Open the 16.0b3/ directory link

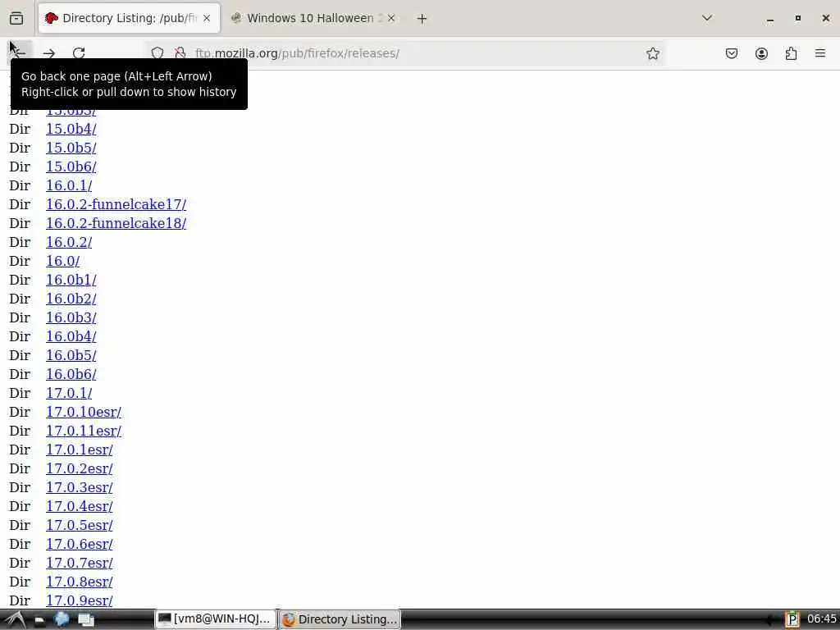coord(71,317)
